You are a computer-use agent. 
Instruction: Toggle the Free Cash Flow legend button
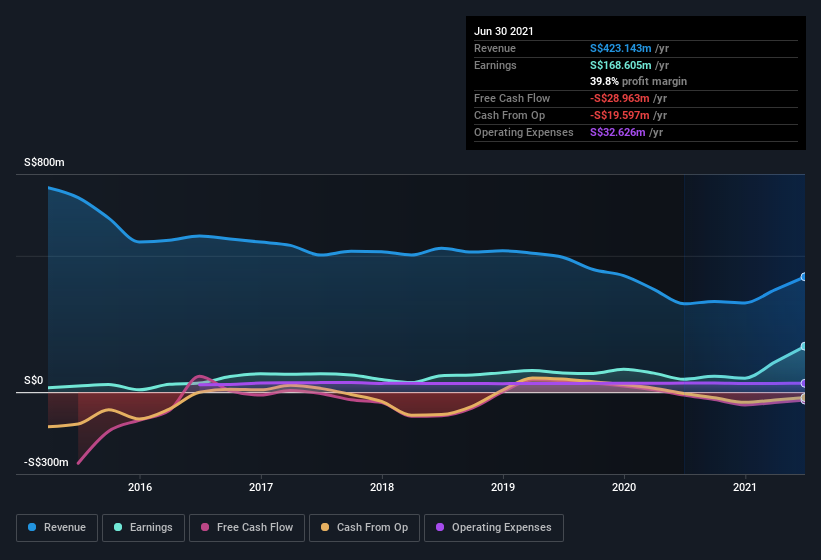247,528
